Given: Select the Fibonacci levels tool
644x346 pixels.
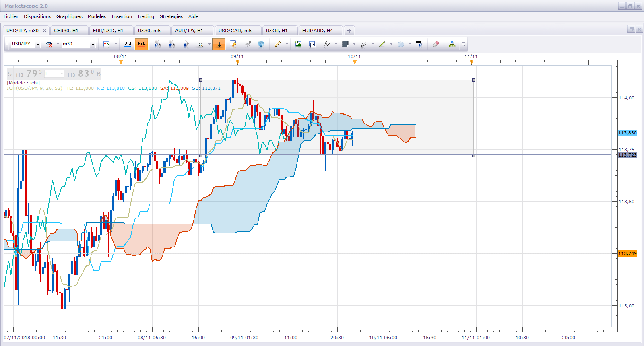Looking at the screenshot, I should tap(345, 44).
